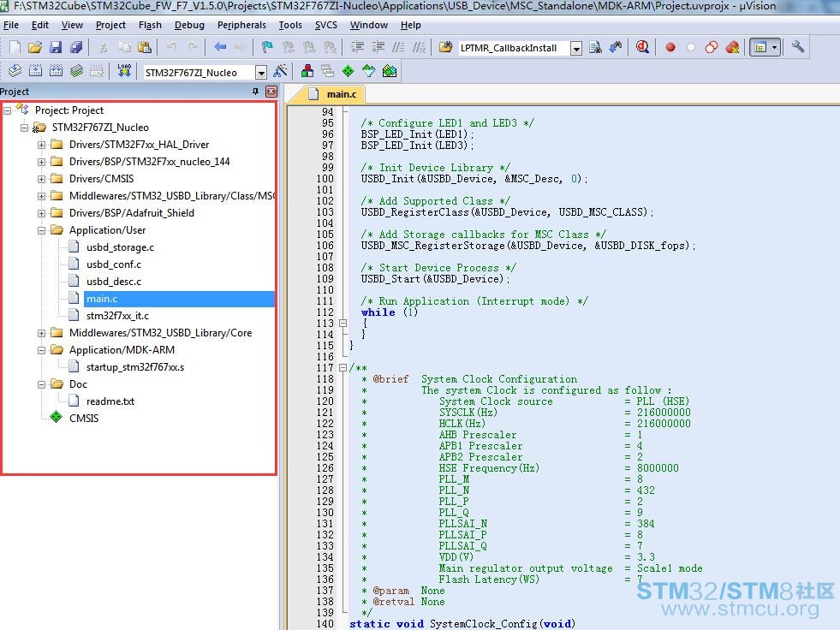Viewport: 840px width, 630px height.
Task: Open Configuration with the wrench icon
Action: pyautogui.click(x=798, y=47)
